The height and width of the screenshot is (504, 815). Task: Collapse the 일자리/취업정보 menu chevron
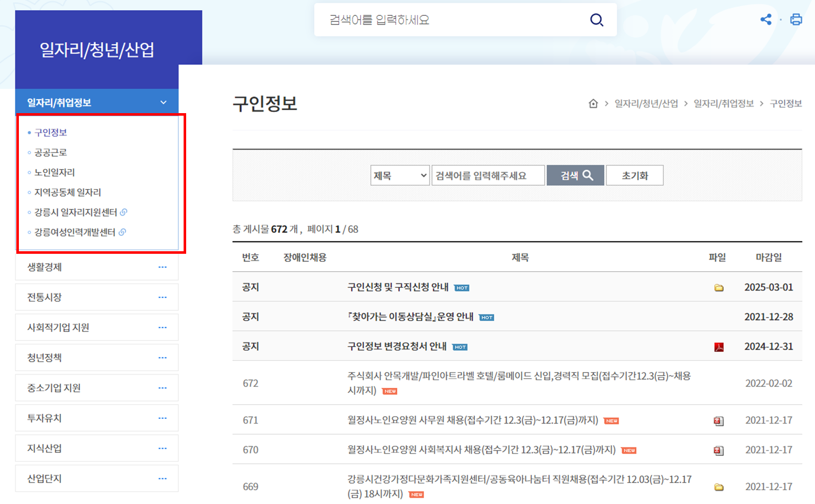click(163, 102)
